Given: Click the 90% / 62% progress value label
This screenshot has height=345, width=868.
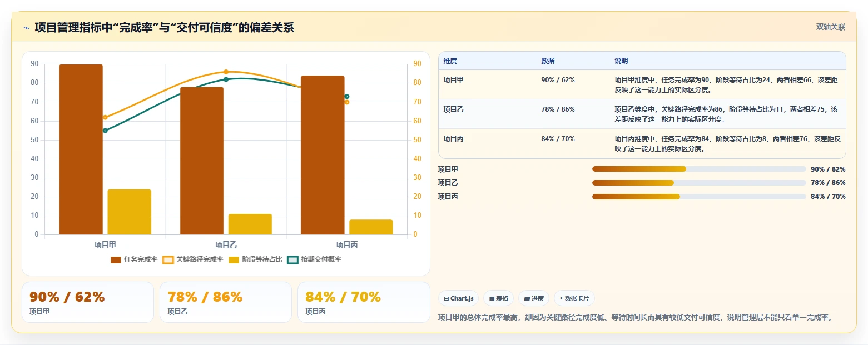Looking at the screenshot, I should point(828,169).
